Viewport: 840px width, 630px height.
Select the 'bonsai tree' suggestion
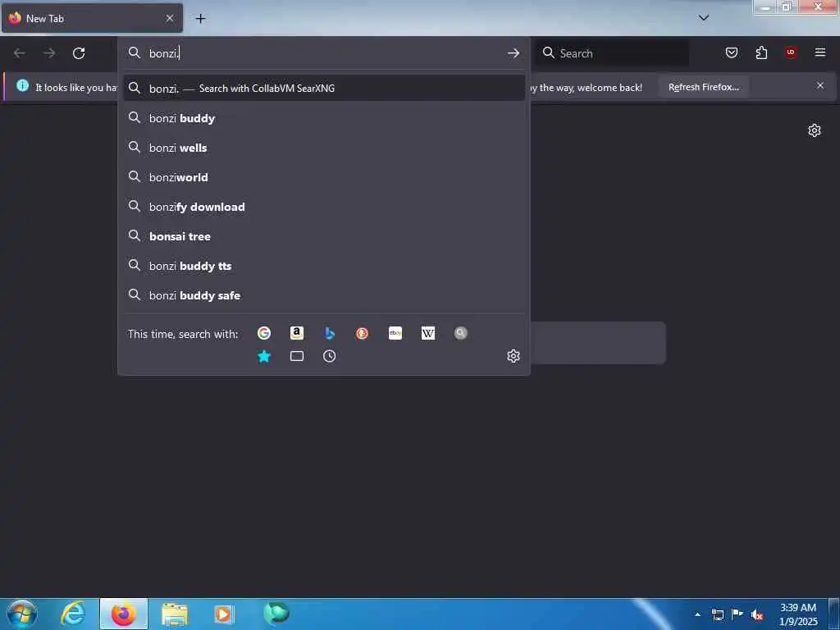323,235
